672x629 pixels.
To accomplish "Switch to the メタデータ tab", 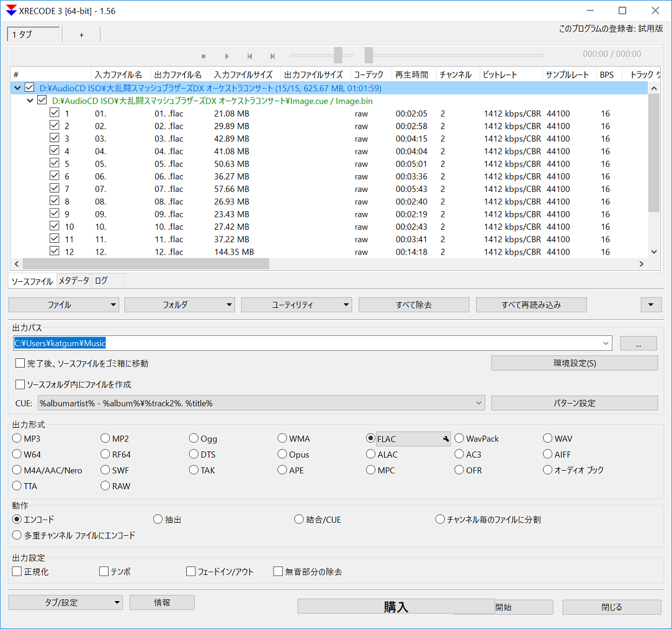I will click(74, 281).
